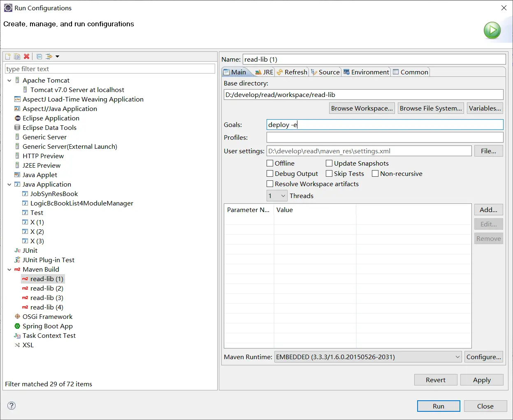The height and width of the screenshot is (420, 513).
Task: Click the Task Context Test icon
Action: click(17, 335)
